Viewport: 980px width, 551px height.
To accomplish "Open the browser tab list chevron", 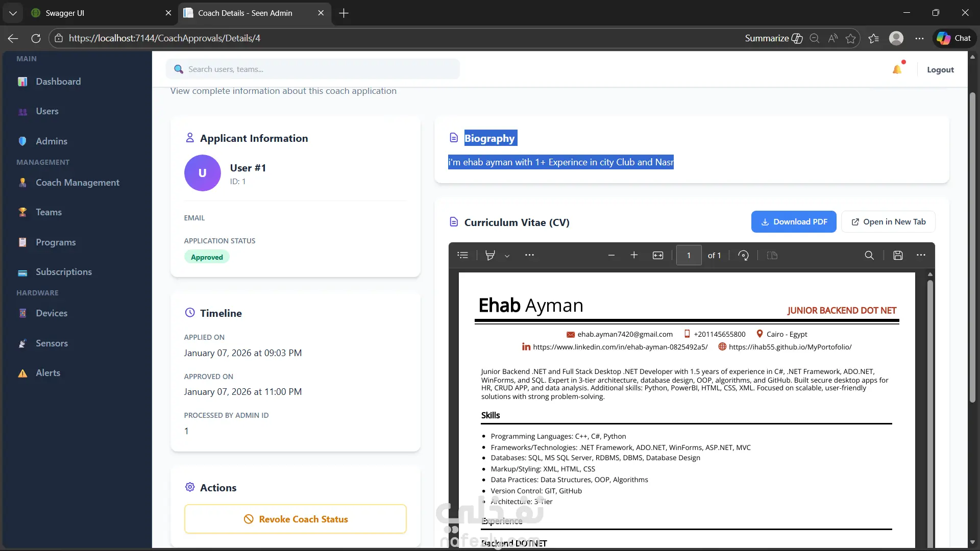I will point(13,13).
